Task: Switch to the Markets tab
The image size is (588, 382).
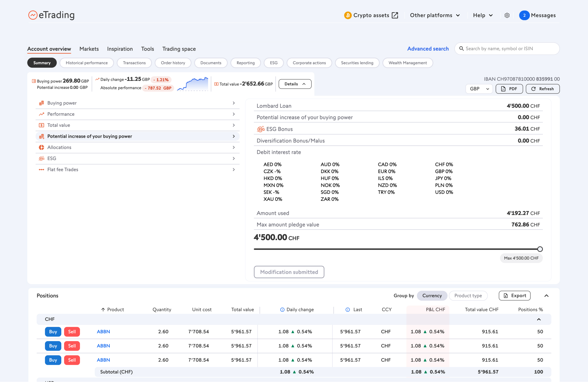Action: pos(89,49)
